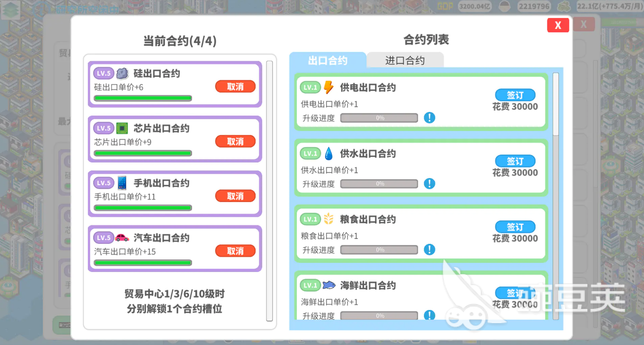This screenshot has height=345, width=644.
Task: Select the 出口合约 tab
Action: (x=328, y=60)
